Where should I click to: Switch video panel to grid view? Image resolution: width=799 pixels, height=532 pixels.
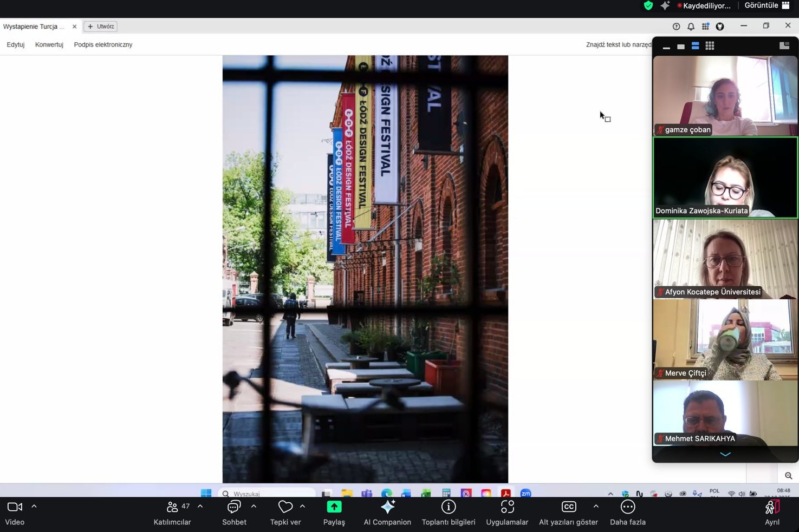coord(710,47)
